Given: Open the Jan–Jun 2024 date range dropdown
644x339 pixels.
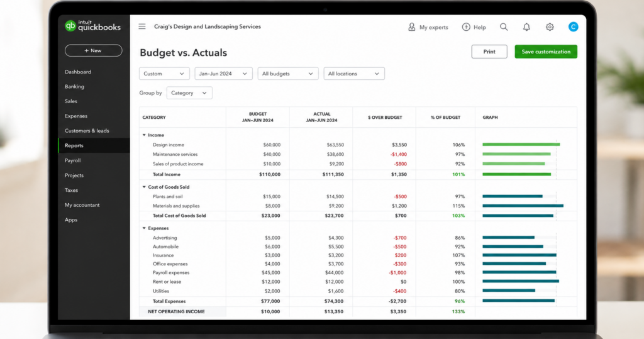Looking at the screenshot, I should (x=223, y=74).
